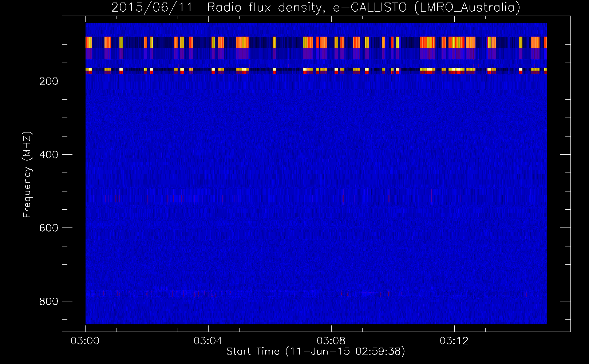Select the 03:12 time tick label
This screenshot has height=364, width=589.
coord(454,341)
